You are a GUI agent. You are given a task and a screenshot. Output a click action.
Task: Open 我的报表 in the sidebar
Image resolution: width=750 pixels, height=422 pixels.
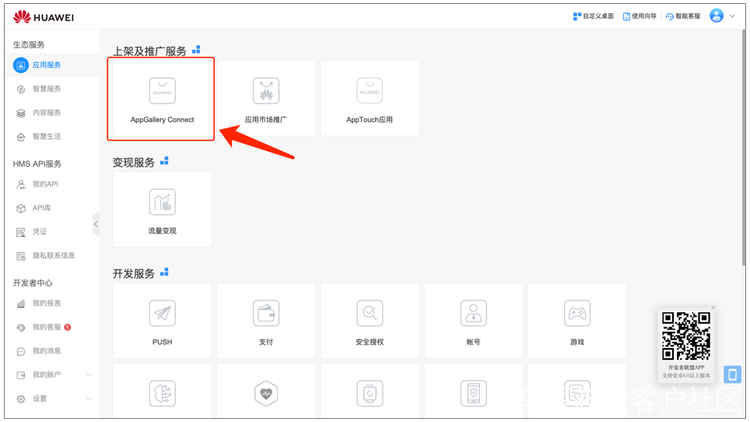(x=53, y=303)
